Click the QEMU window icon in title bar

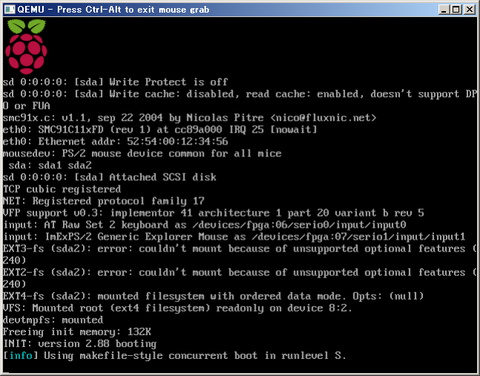coord(9,9)
